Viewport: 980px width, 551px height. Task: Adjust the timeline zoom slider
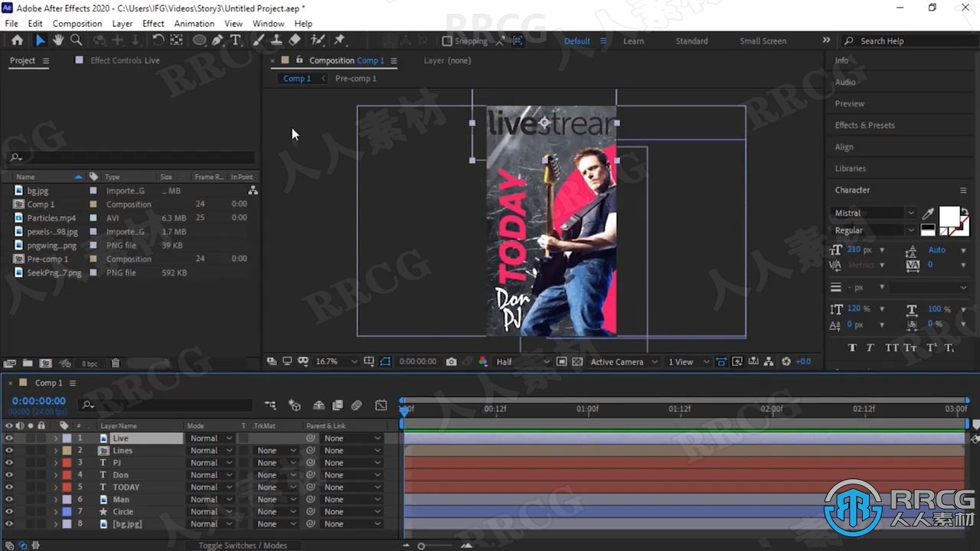coord(420,546)
